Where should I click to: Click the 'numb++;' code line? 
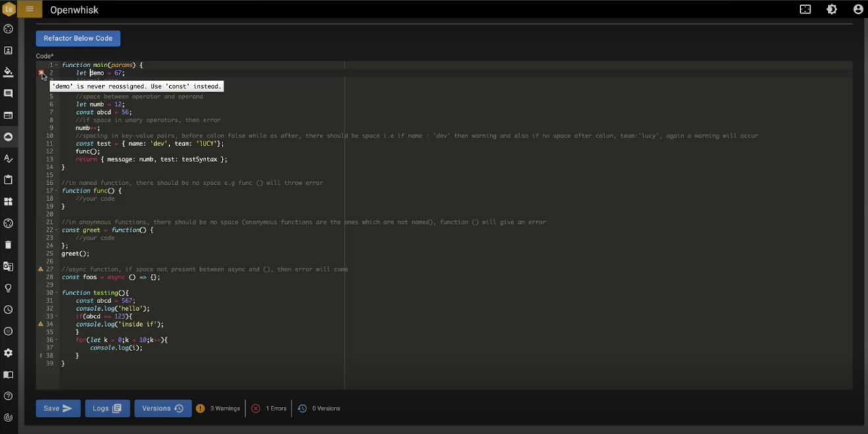(x=88, y=128)
